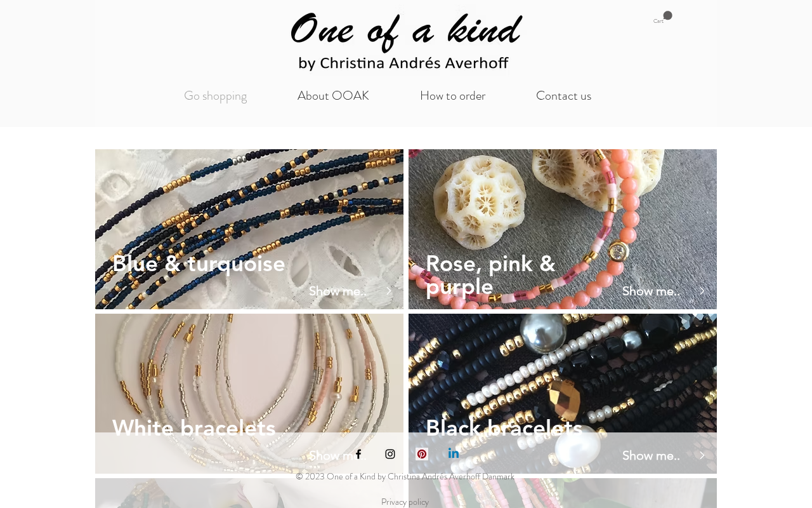Click Show me on Black bracelets

pyautogui.click(x=651, y=455)
